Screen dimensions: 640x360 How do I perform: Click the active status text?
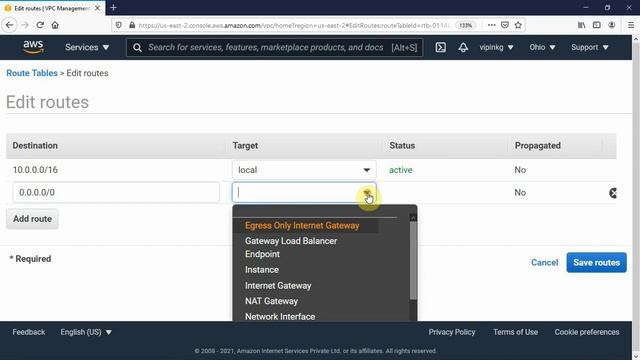tap(400, 170)
